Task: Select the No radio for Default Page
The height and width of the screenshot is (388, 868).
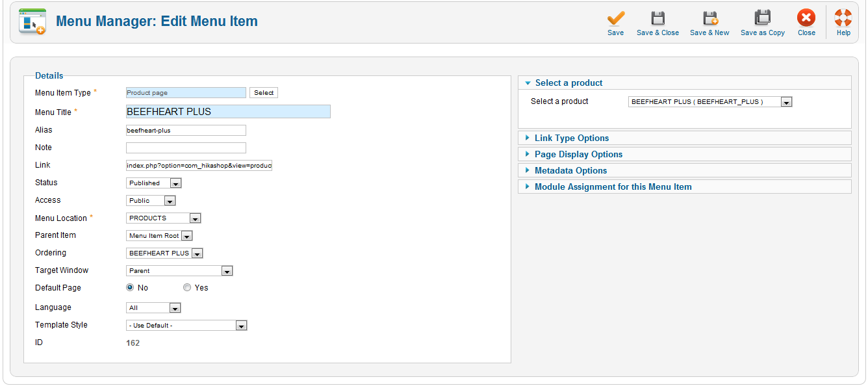Action: 130,287
